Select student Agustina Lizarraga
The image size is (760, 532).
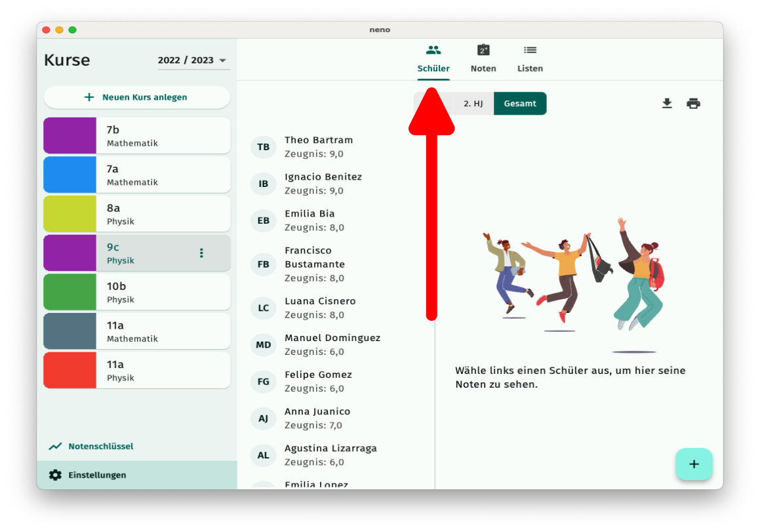pos(336,455)
